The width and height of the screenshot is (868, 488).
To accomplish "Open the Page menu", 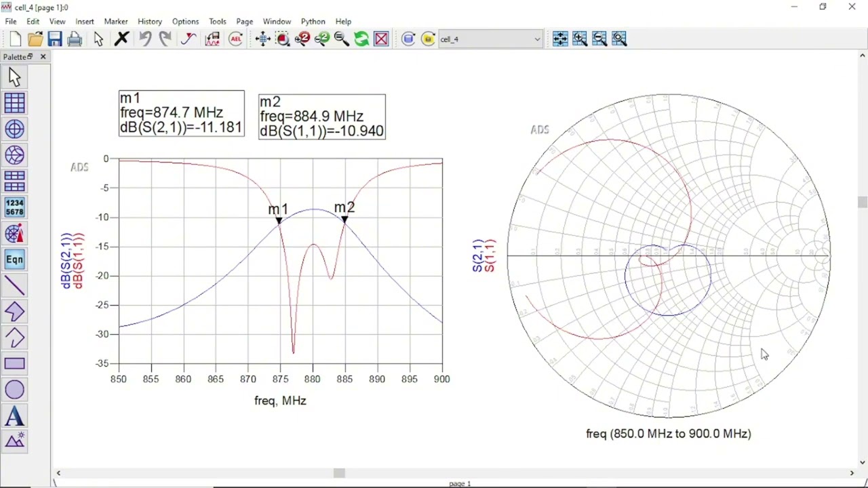I will tap(245, 22).
